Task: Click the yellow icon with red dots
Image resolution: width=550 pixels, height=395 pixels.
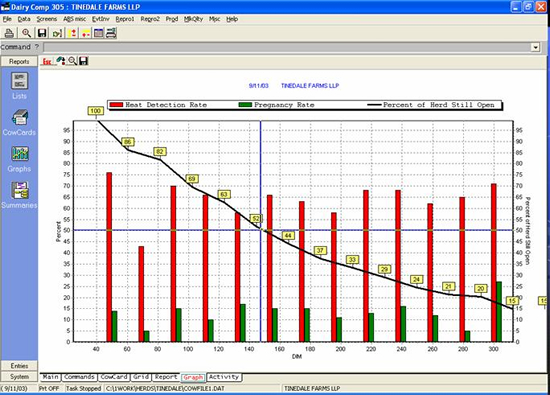Action: coord(86,33)
